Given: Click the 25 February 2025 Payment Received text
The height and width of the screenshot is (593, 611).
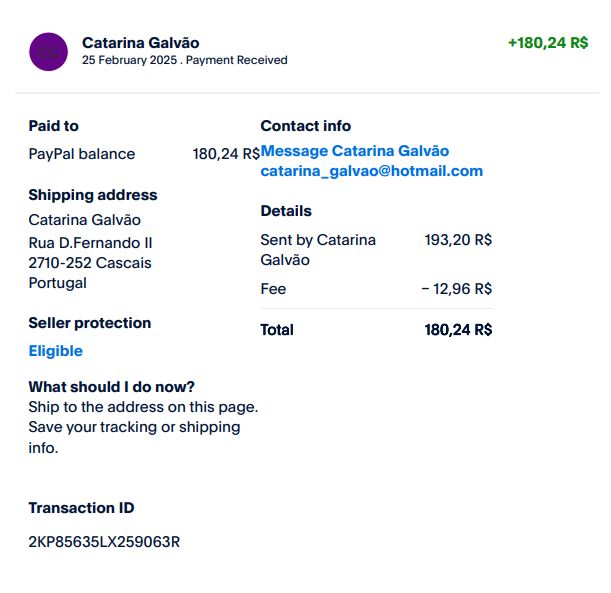Looking at the screenshot, I should [x=184, y=60].
